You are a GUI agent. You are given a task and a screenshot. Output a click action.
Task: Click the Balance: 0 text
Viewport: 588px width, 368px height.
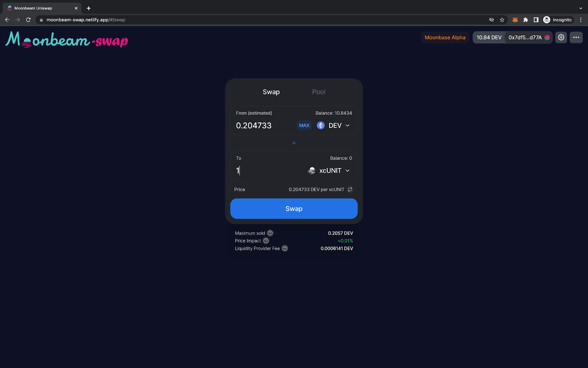341,158
